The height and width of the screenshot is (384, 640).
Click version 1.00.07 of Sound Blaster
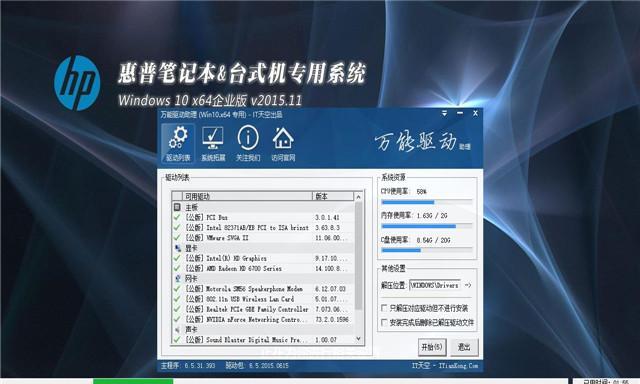point(326,340)
